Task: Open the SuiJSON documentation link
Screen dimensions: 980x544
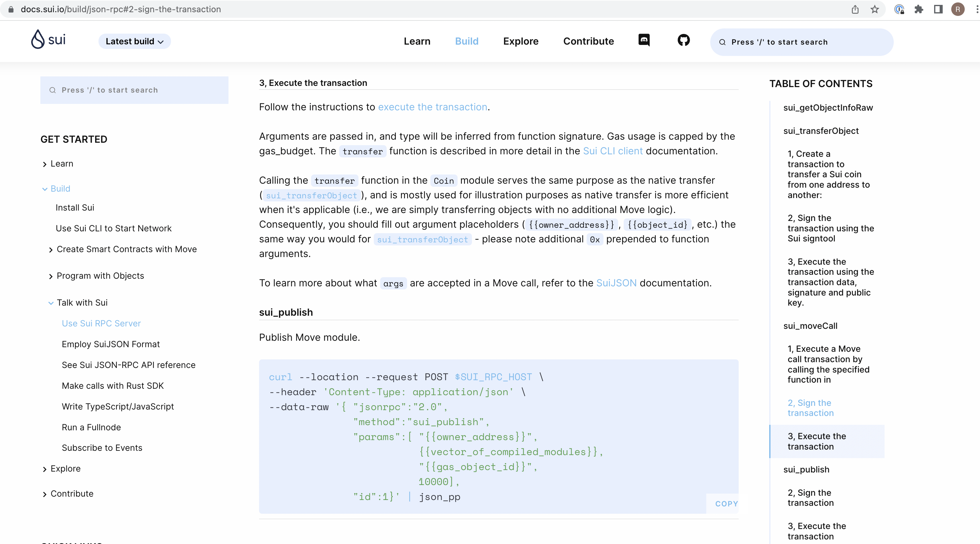Action: 616,283
